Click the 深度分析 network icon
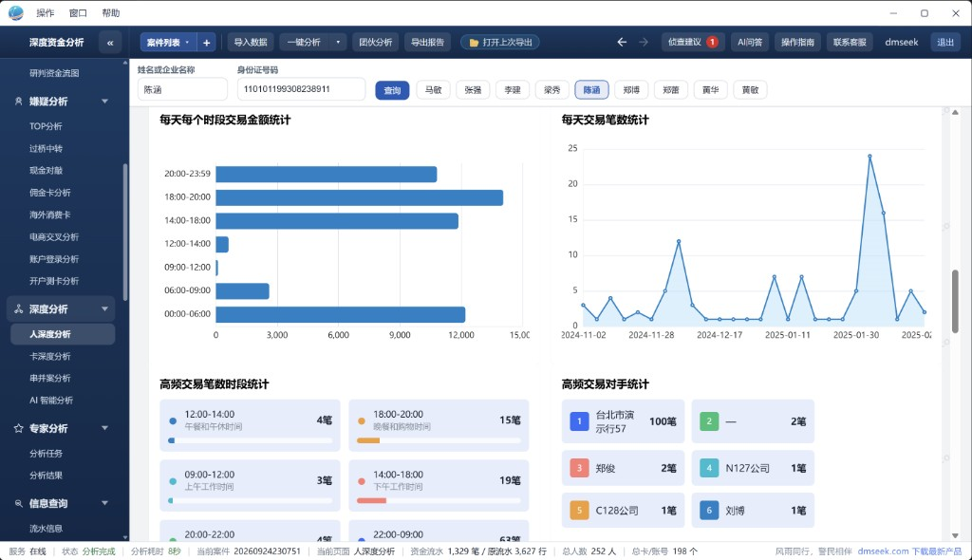The height and width of the screenshot is (560, 972). [x=19, y=308]
